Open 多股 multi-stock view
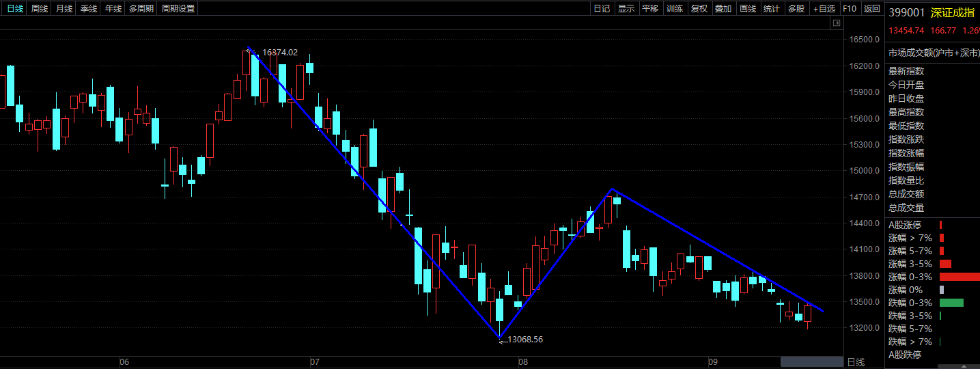 point(796,9)
